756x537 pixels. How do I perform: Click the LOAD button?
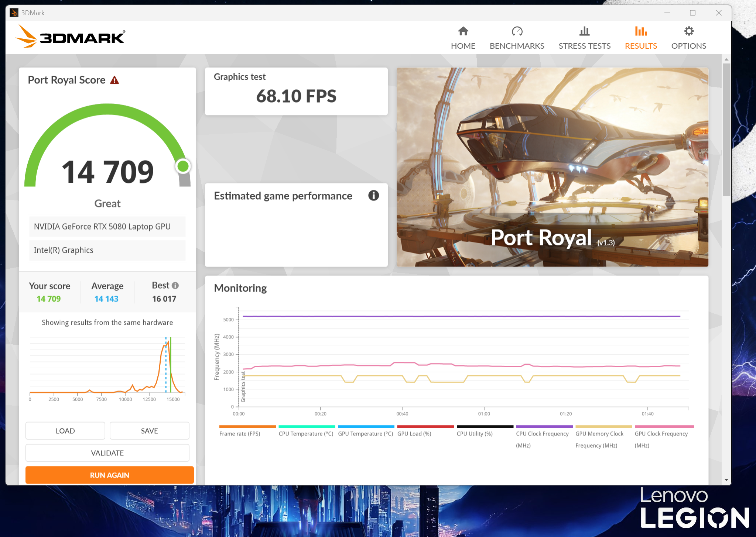pyautogui.click(x=65, y=431)
